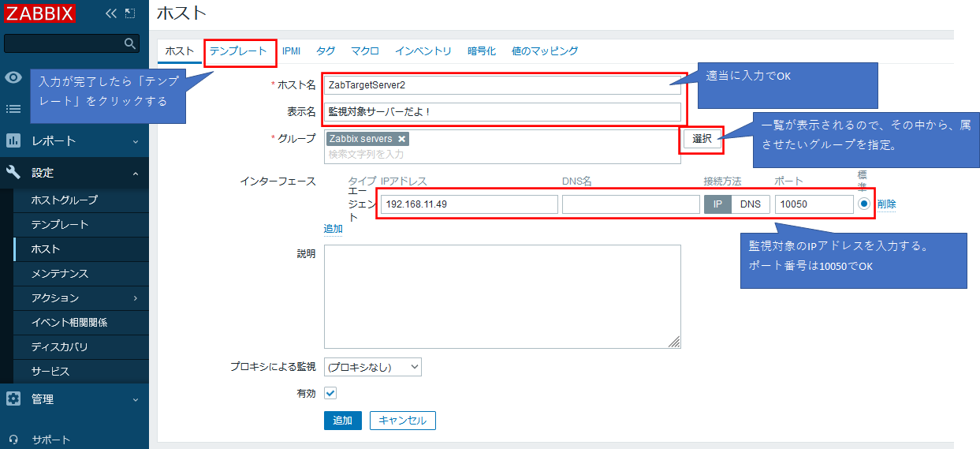The image size is (980, 449).
Task: Open the monitoring eye icon menu
Action: pyautogui.click(x=13, y=77)
